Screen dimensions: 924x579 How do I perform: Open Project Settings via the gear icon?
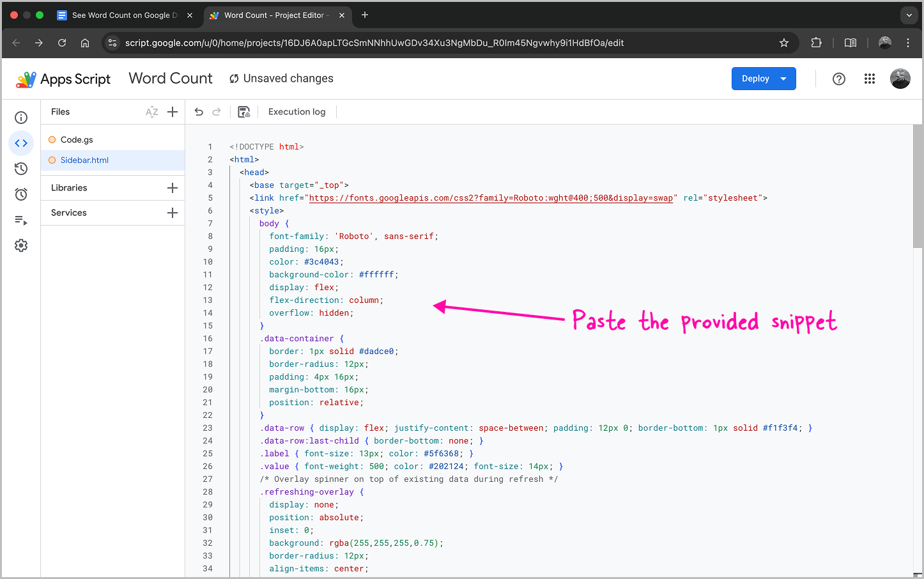21,245
